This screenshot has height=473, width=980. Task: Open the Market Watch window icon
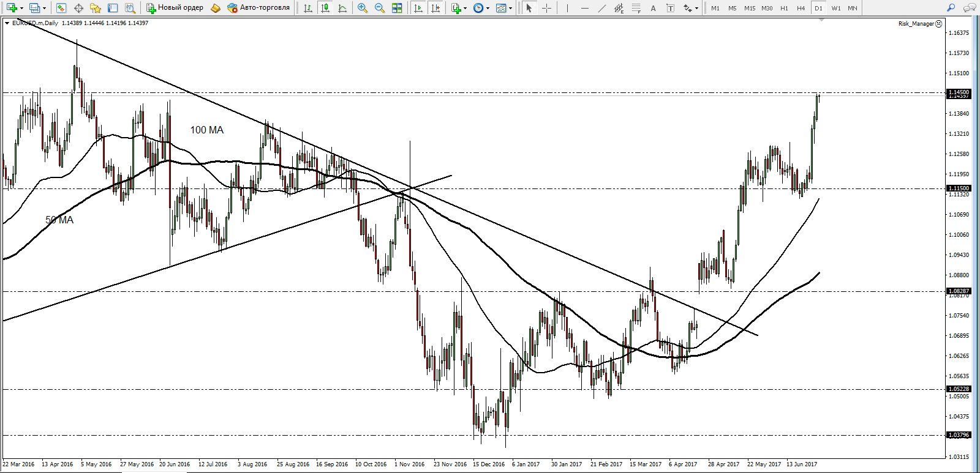point(61,8)
